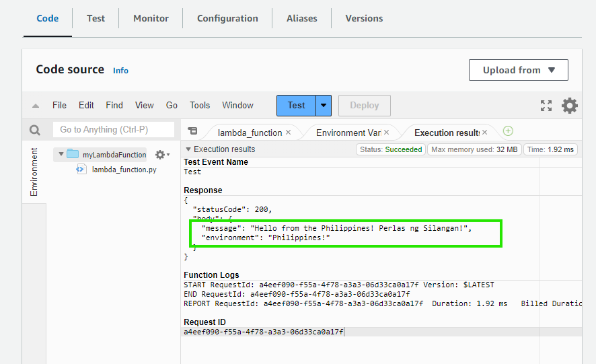Open the tab list icon beside tabs
Viewport: 596px width, 364px height.
[x=193, y=131]
